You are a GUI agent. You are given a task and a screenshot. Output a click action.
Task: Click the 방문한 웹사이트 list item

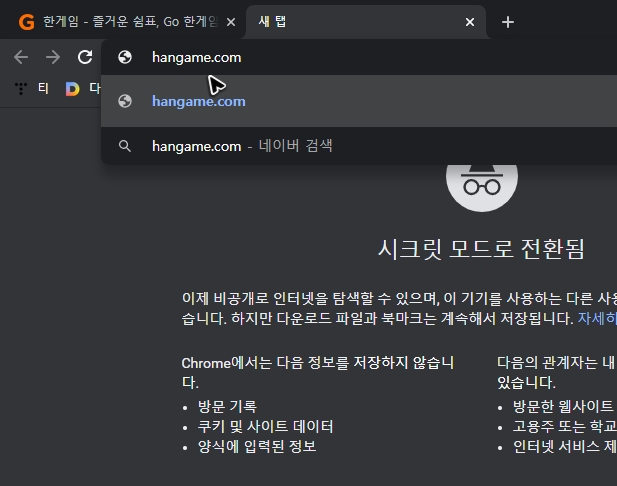tap(563, 407)
